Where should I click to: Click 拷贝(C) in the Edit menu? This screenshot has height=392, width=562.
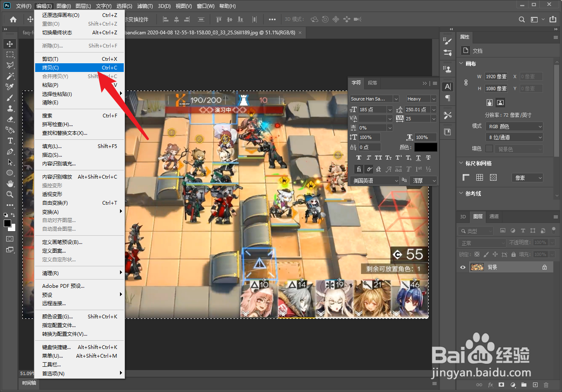pyautogui.click(x=79, y=68)
